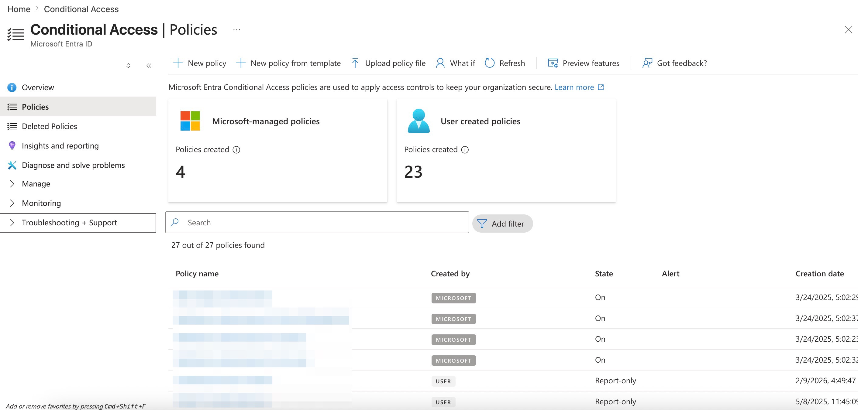The image size is (868, 410).
Task: Click the Diagnose and solve problems wrench icon
Action: 12,165
